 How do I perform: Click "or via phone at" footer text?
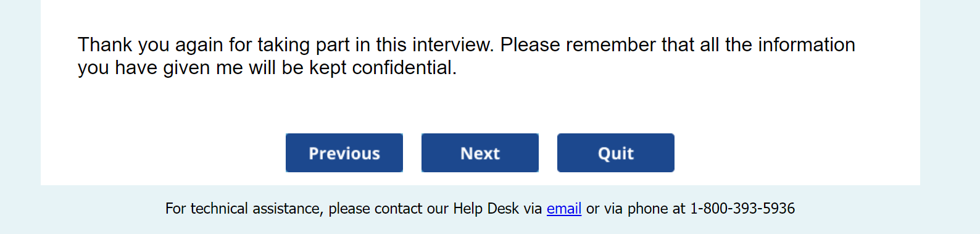click(636, 209)
